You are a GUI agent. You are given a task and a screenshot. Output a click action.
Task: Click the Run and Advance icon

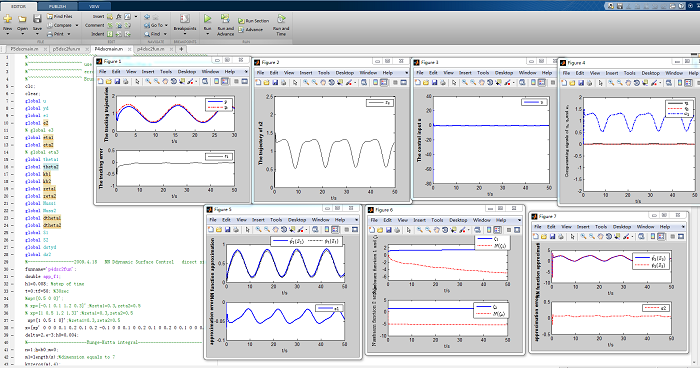[x=225, y=19]
